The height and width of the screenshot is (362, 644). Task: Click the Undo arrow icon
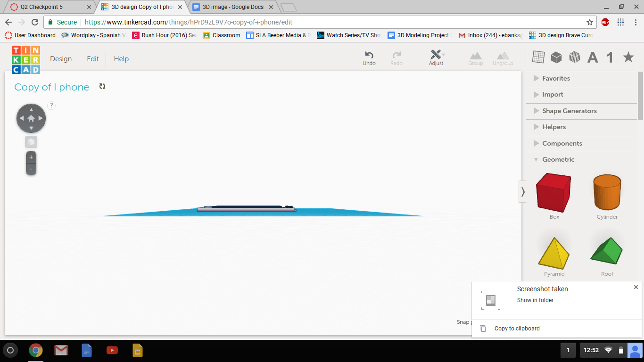click(x=369, y=55)
